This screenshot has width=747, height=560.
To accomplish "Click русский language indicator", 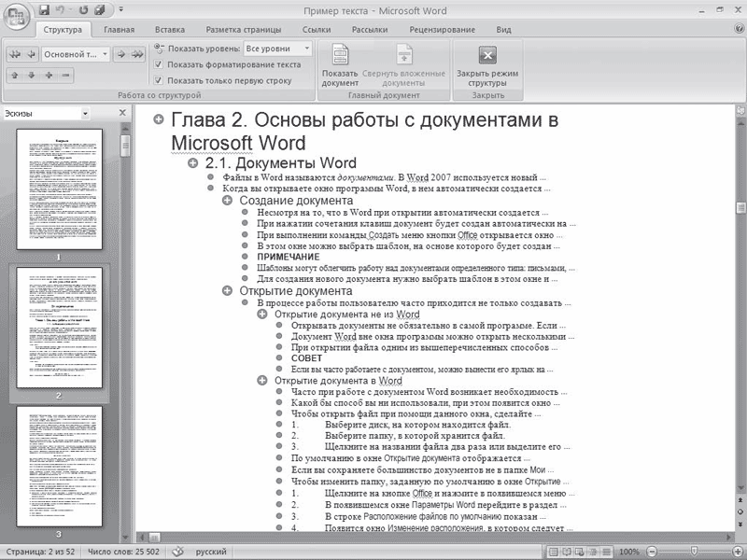I will 211,552.
